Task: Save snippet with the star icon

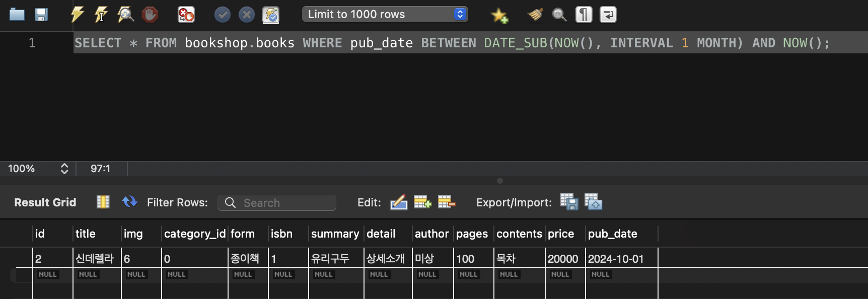Action: (x=499, y=15)
